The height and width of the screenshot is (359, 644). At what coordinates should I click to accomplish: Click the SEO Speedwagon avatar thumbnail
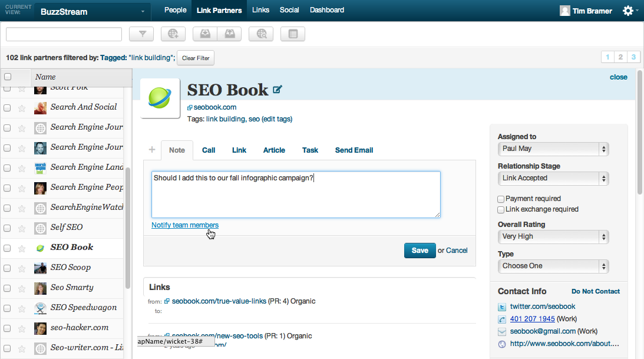pyautogui.click(x=40, y=308)
